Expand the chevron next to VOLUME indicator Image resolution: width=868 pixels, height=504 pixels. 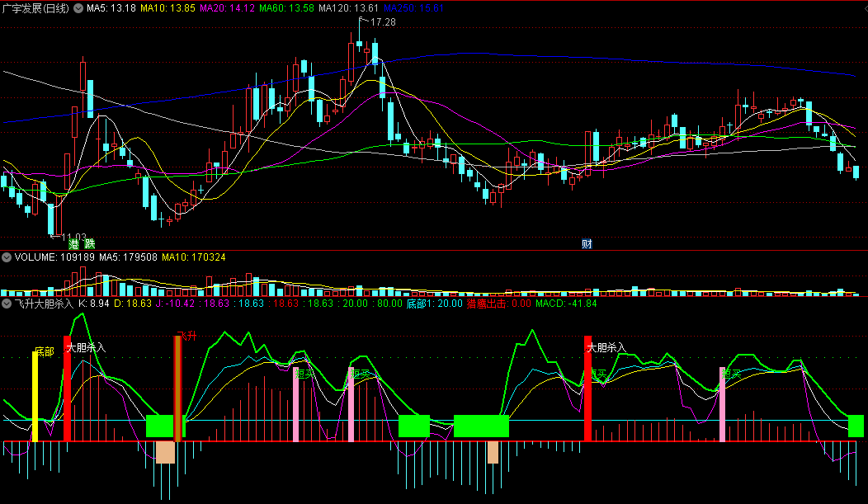[x=7, y=257]
